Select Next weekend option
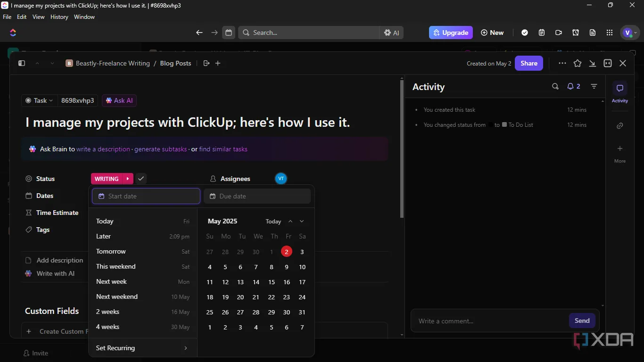The image size is (644, 362). point(143,296)
